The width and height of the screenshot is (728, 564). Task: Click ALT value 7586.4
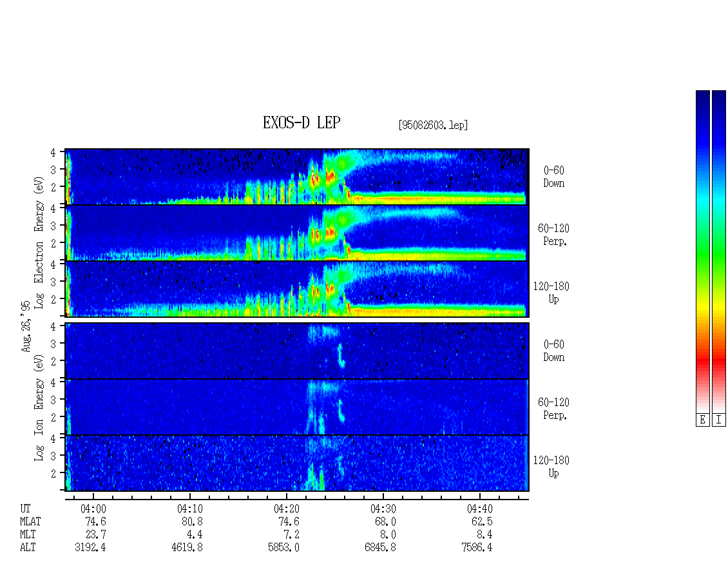477,548
